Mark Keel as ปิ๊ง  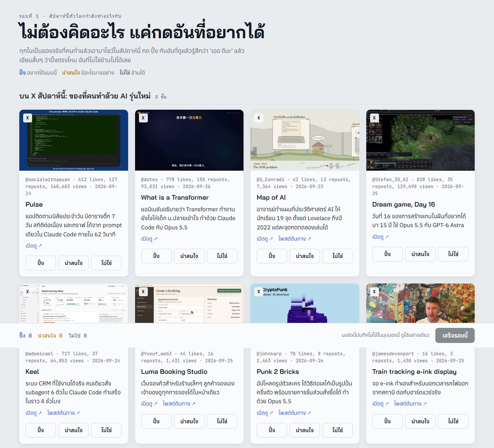41,430
